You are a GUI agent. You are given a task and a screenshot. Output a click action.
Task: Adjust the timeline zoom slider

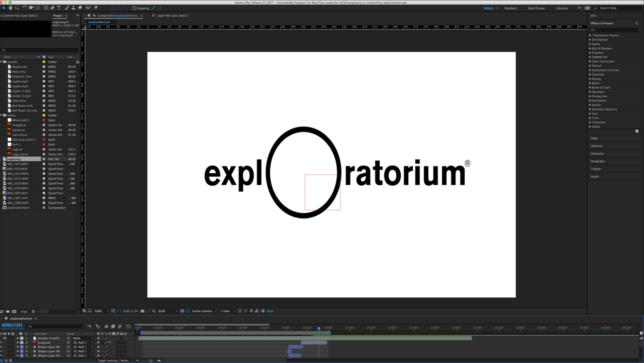[151, 360]
